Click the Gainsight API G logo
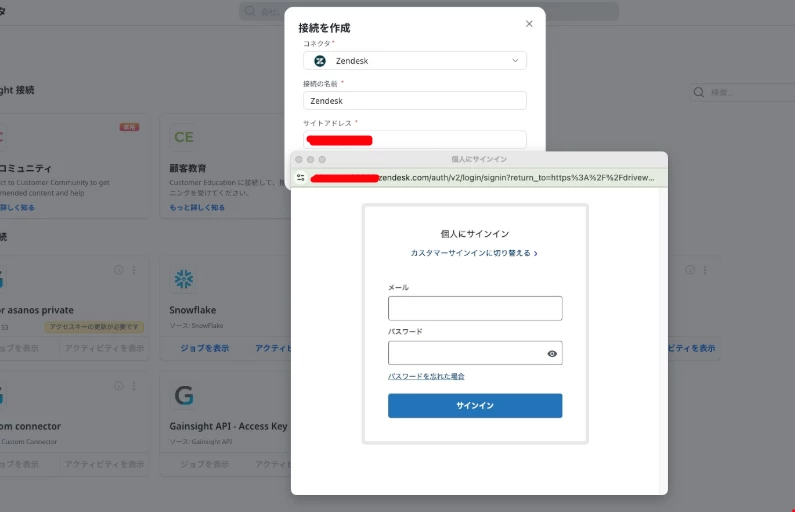The image size is (795, 512). click(184, 395)
